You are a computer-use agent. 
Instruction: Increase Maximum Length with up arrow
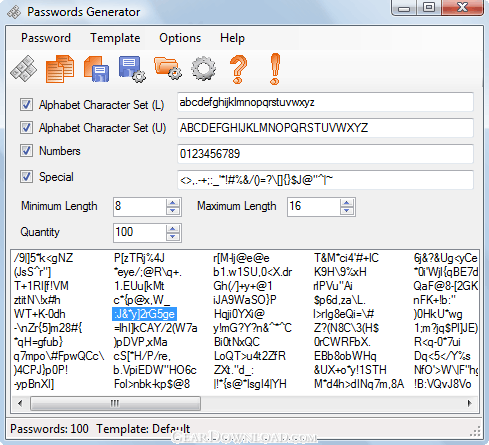point(347,203)
